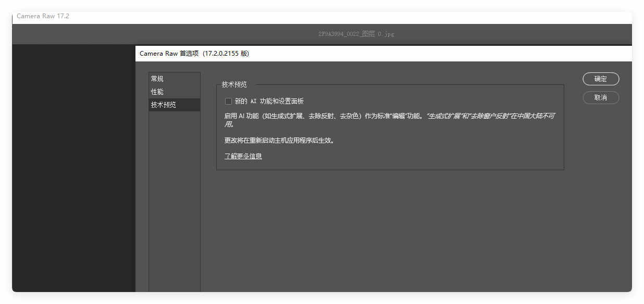Click the description text starting 启用 AI 功能

313,116
